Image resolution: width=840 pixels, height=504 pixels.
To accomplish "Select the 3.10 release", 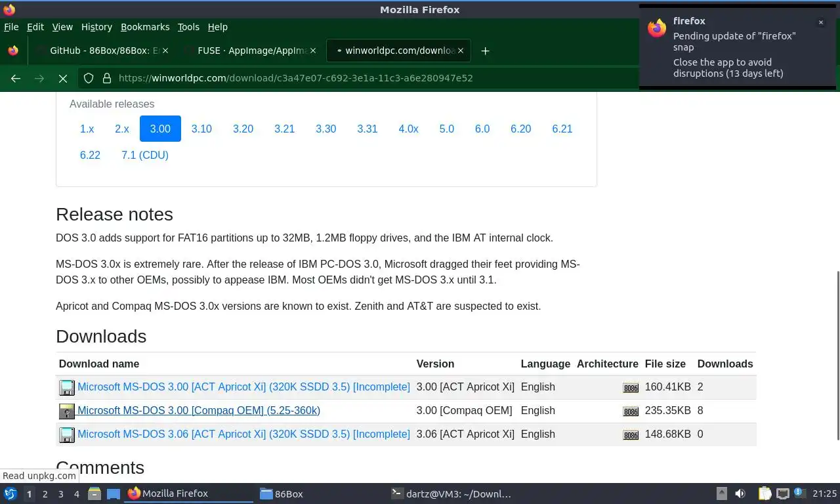I will coord(201,129).
